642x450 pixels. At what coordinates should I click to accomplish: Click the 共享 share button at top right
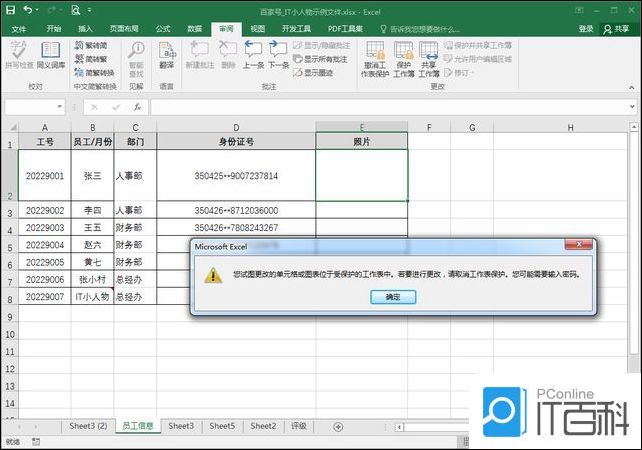(619, 29)
